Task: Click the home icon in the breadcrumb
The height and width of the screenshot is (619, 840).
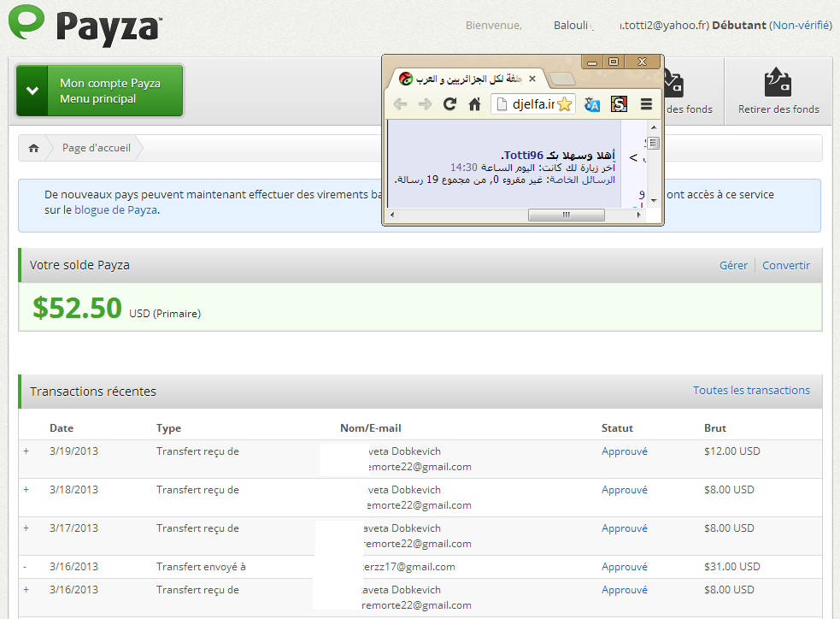Action: coord(33,148)
